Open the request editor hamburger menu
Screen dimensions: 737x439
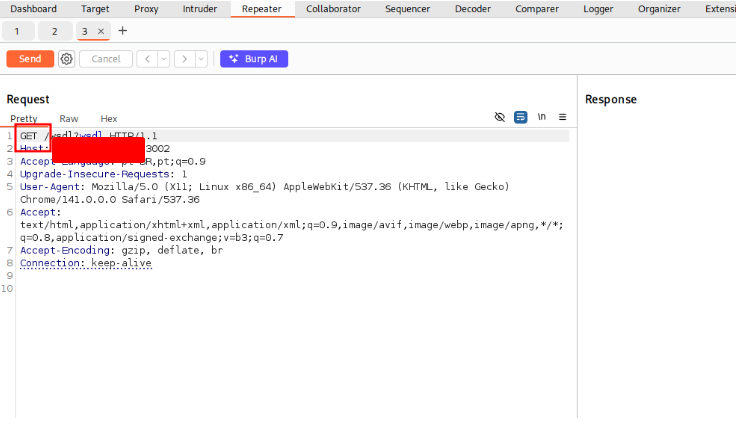[x=562, y=117]
